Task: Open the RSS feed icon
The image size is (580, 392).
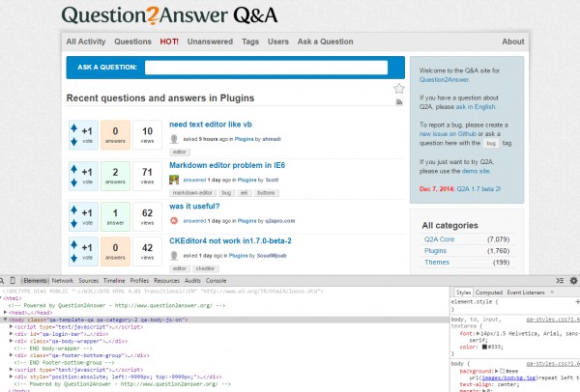Action: 398,102
